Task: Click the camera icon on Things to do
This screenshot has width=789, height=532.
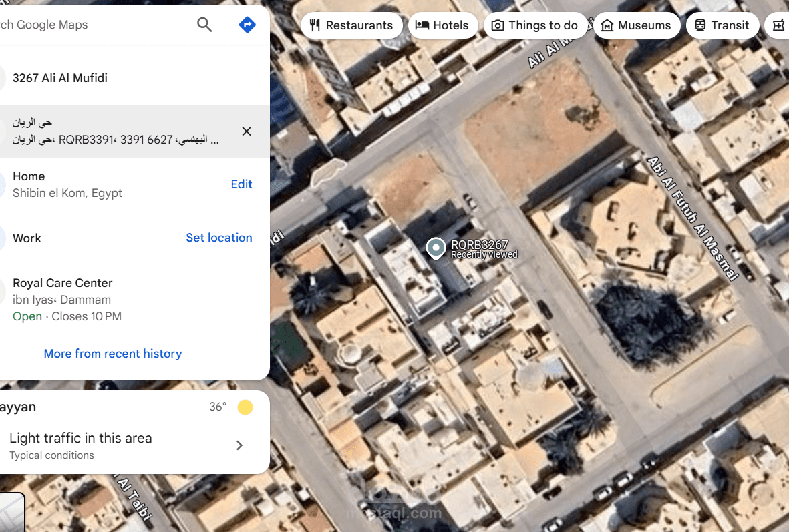Action: (x=498, y=25)
